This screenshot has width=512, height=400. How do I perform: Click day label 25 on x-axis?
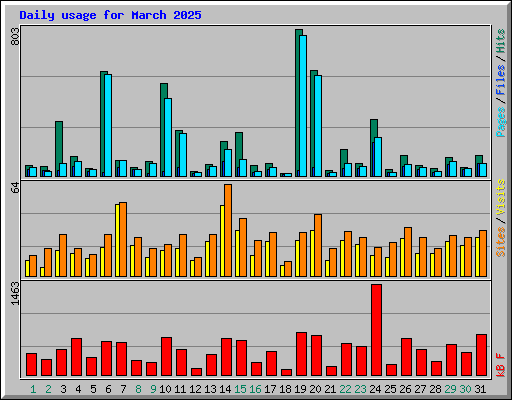pyautogui.click(x=390, y=389)
